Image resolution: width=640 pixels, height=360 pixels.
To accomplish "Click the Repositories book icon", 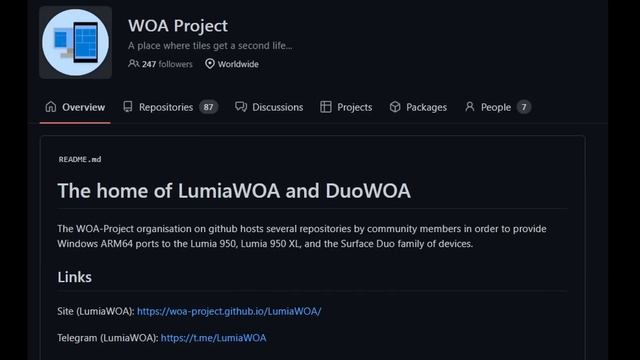I will coord(128,107).
